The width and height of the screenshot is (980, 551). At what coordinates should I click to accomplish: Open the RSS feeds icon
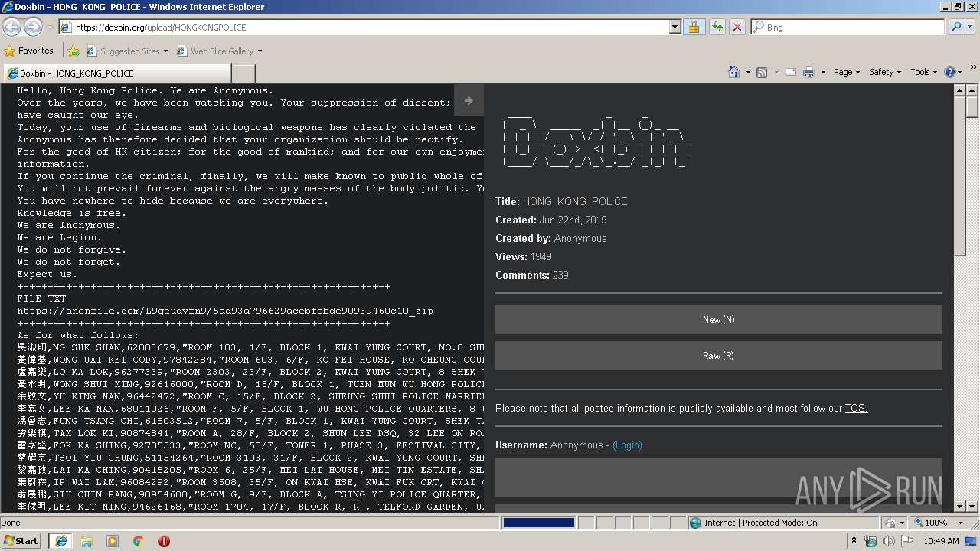(762, 72)
